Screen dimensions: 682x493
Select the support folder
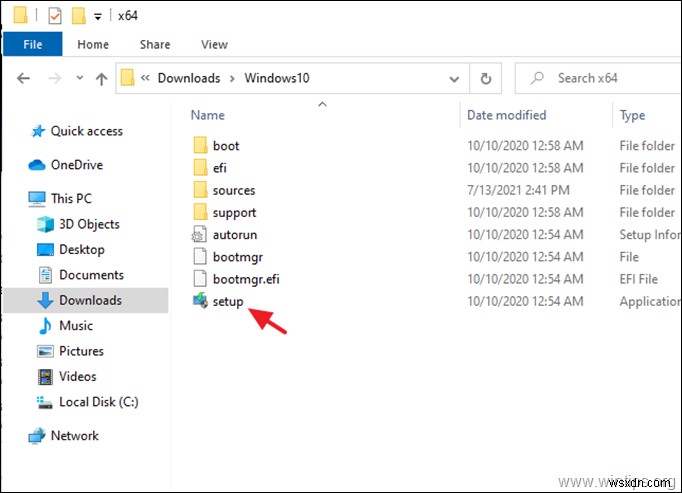[x=234, y=212]
